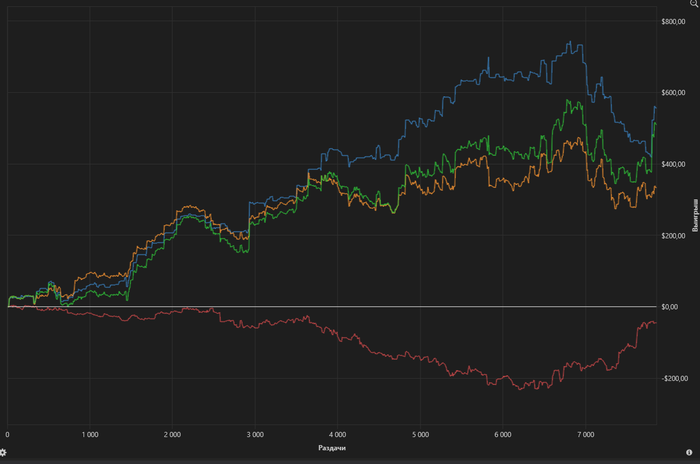Click the 3 000 hands axis label
This screenshot has width=700, height=464.
click(255, 435)
